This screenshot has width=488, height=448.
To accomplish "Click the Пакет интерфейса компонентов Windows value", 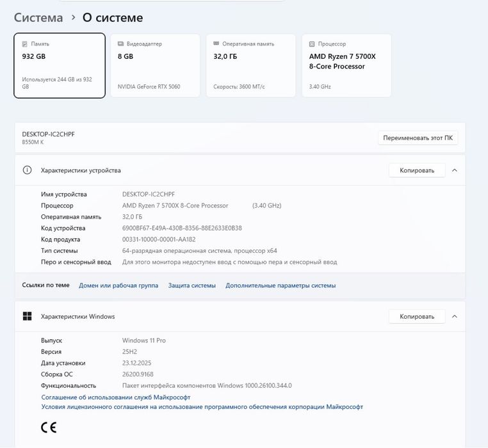I will pos(207,385).
